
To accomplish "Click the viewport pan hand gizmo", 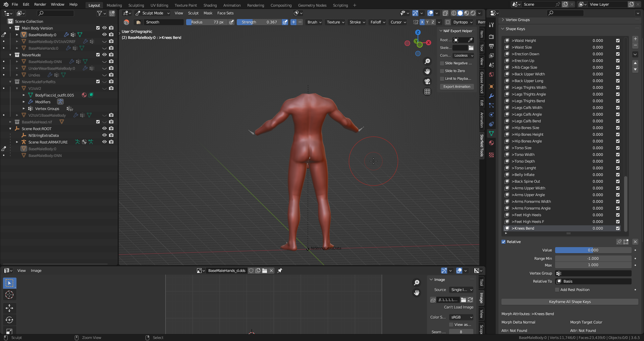I will pos(427,71).
